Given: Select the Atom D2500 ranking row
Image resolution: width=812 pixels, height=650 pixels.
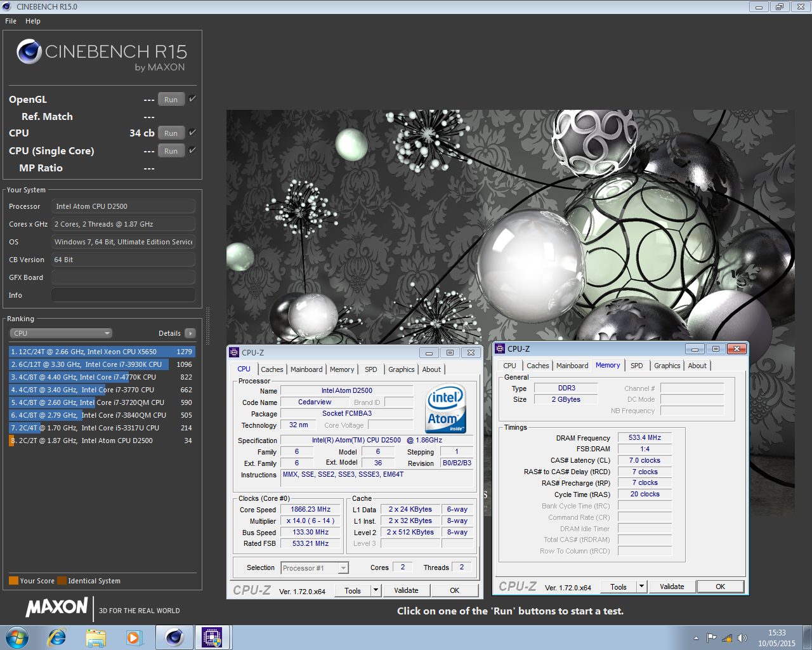Looking at the screenshot, I should (101, 441).
